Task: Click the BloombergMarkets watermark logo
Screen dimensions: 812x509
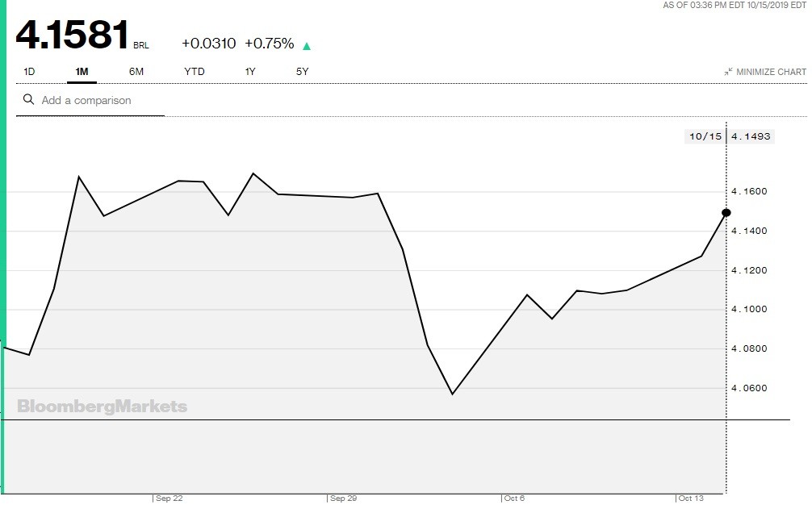Action: (x=102, y=407)
